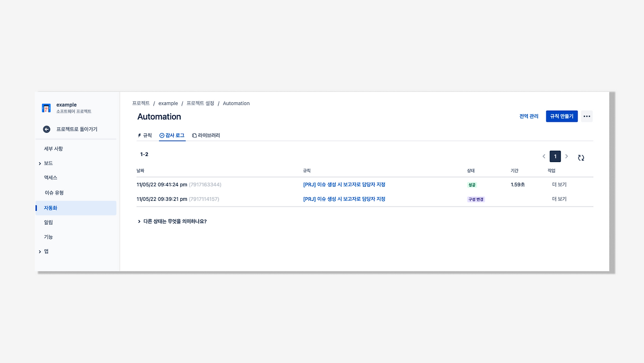
Task: Click the 날짜 column header
Action: tap(140, 171)
